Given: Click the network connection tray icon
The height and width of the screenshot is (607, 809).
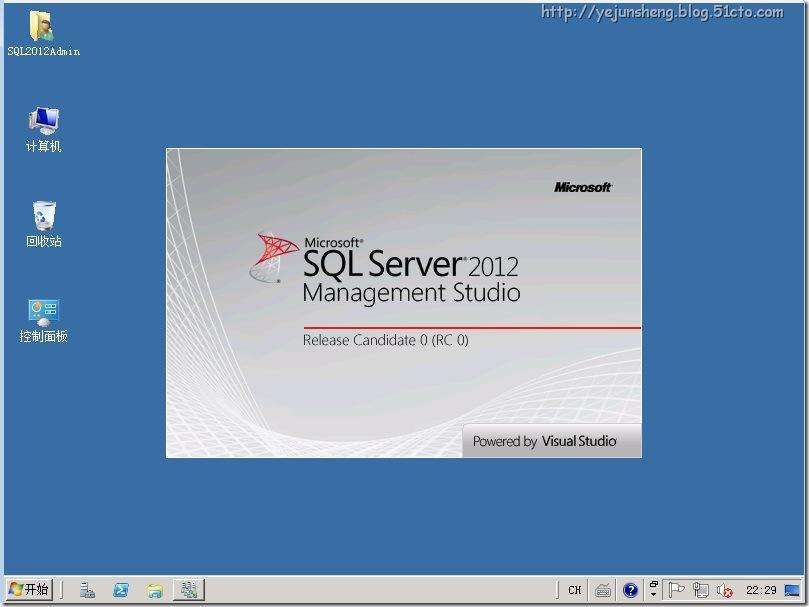Looking at the screenshot, I should pos(701,589).
